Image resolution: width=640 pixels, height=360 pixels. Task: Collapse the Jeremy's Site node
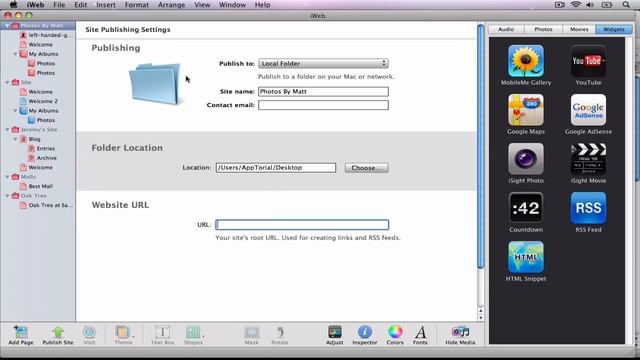[x=7, y=130]
